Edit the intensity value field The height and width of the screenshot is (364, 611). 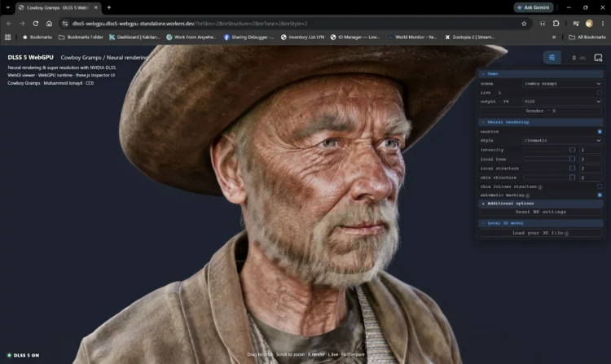click(591, 150)
